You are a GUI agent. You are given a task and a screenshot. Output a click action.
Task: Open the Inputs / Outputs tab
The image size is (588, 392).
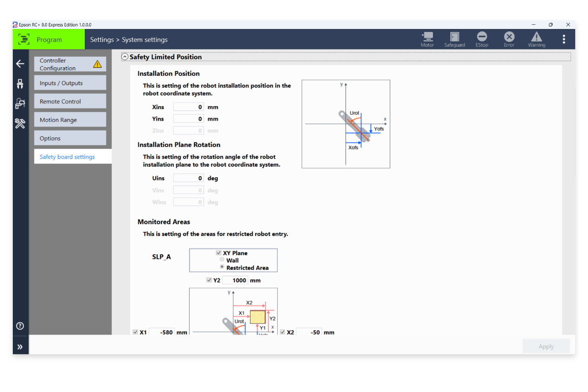click(70, 83)
